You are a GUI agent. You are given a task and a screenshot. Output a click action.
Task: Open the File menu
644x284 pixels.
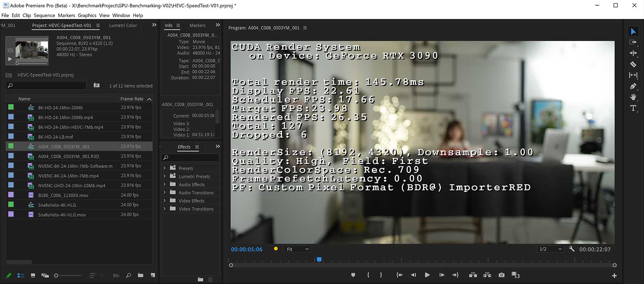click(x=5, y=15)
